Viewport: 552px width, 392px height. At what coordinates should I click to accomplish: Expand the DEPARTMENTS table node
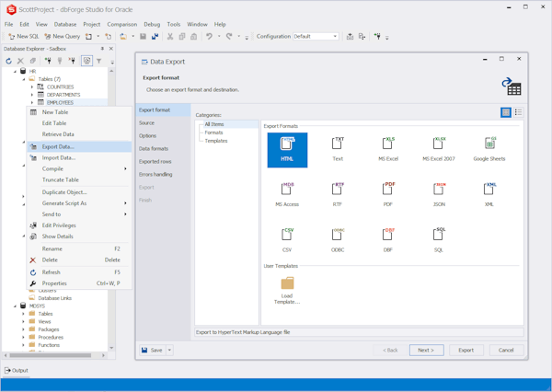coord(32,95)
